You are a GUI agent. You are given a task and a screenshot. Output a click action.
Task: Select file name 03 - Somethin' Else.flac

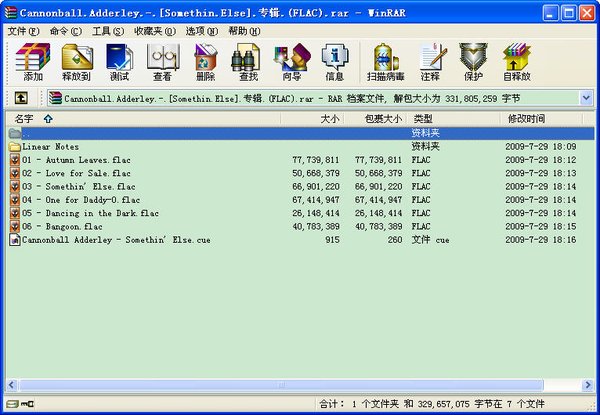pyautogui.click(x=78, y=187)
